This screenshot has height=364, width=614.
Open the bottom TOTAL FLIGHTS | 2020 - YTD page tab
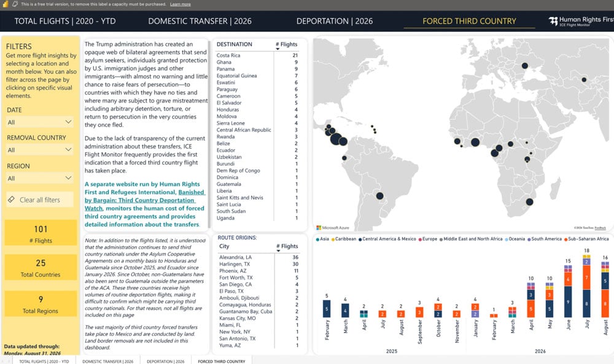click(44, 362)
